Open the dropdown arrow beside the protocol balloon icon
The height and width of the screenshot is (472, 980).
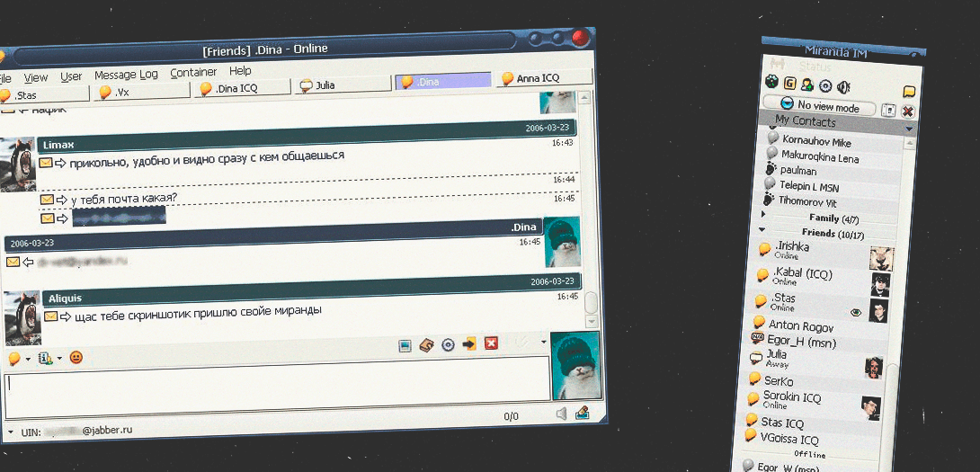point(28,360)
